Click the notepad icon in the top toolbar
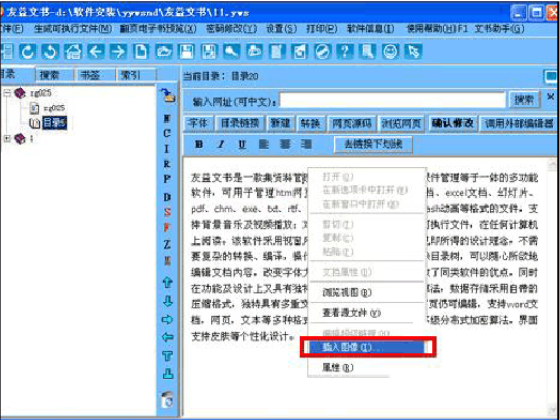Viewport: 560px width, 420px height. (x=277, y=52)
